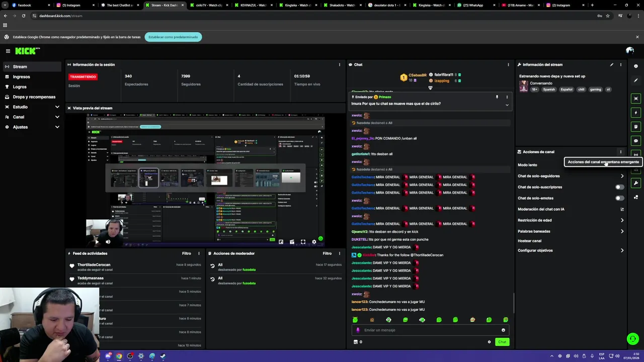644x362 pixels.
Task: Open Feed de actividades three-dot menu
Action: click(199, 253)
